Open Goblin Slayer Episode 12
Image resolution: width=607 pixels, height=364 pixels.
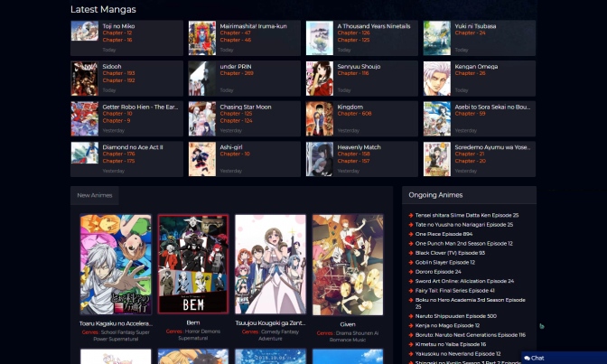(x=444, y=262)
